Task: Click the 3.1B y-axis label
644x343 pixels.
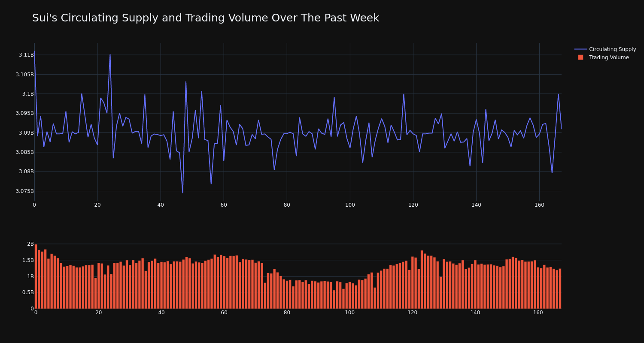Action: 28,94
